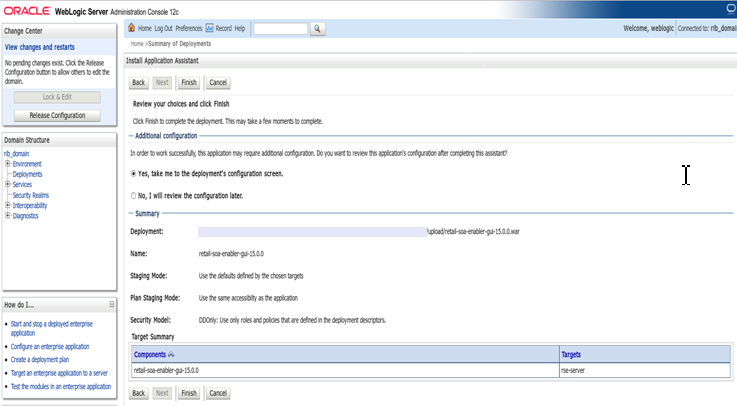
Task: Open Services link in Domain Structure
Action: pyautogui.click(x=22, y=185)
